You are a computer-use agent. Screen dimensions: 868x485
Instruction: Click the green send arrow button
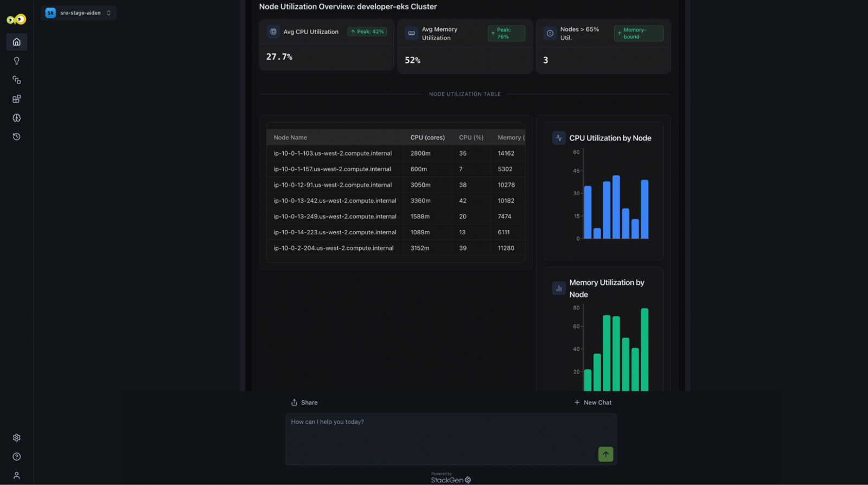tap(605, 454)
